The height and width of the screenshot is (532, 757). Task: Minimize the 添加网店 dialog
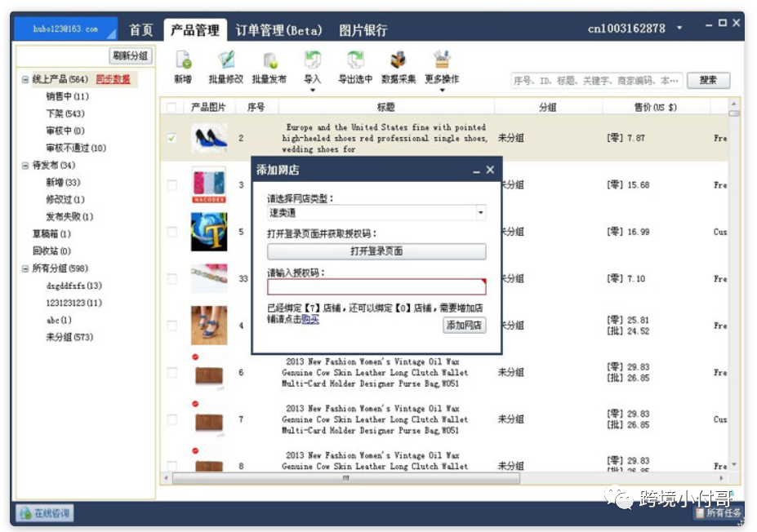pos(476,171)
